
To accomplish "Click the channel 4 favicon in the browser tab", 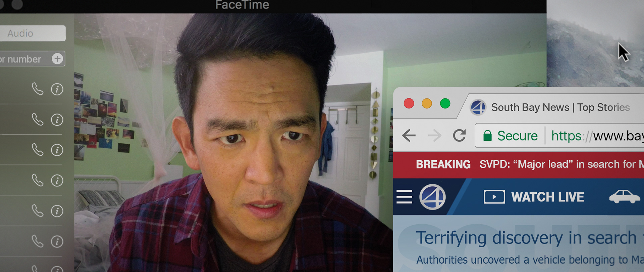I will tap(478, 107).
